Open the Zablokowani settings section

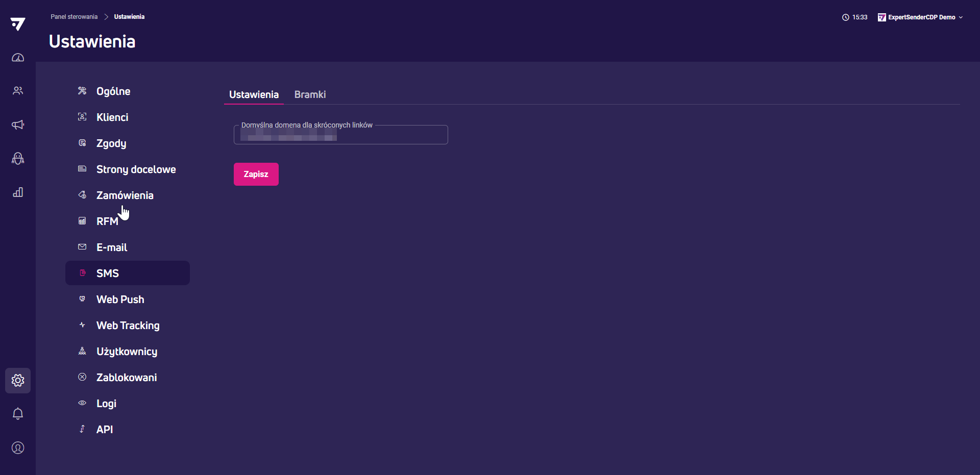(x=127, y=378)
